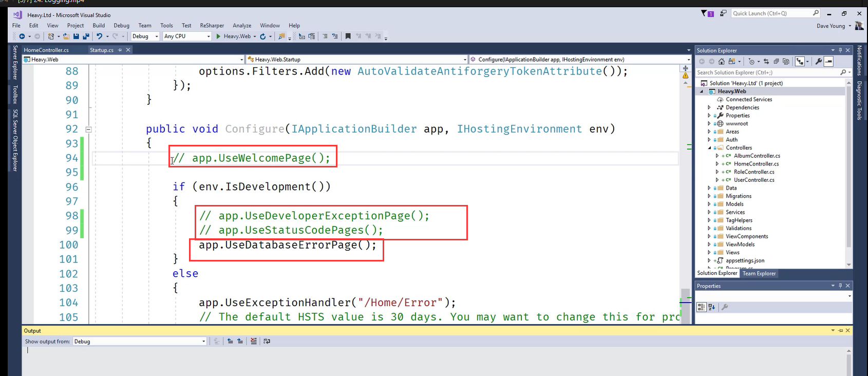This screenshot has height=376, width=868.
Task: Click the Save All toolbar icon
Action: [x=86, y=36]
